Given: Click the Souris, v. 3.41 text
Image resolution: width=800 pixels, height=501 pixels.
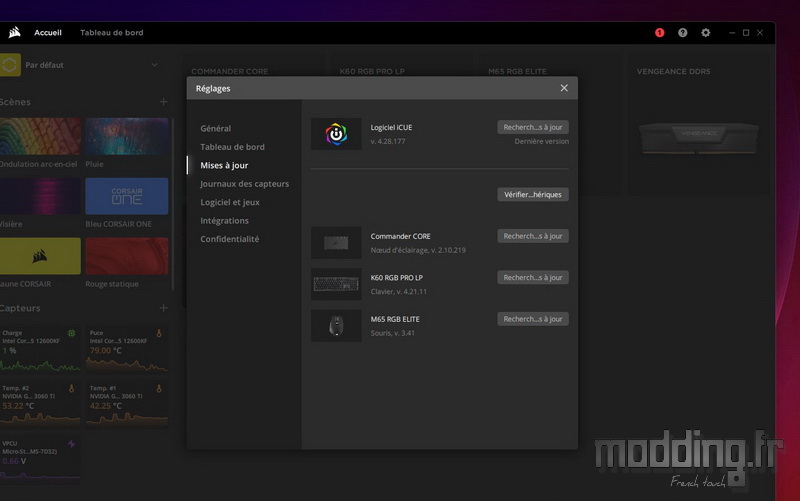Looking at the screenshot, I should click(x=392, y=333).
